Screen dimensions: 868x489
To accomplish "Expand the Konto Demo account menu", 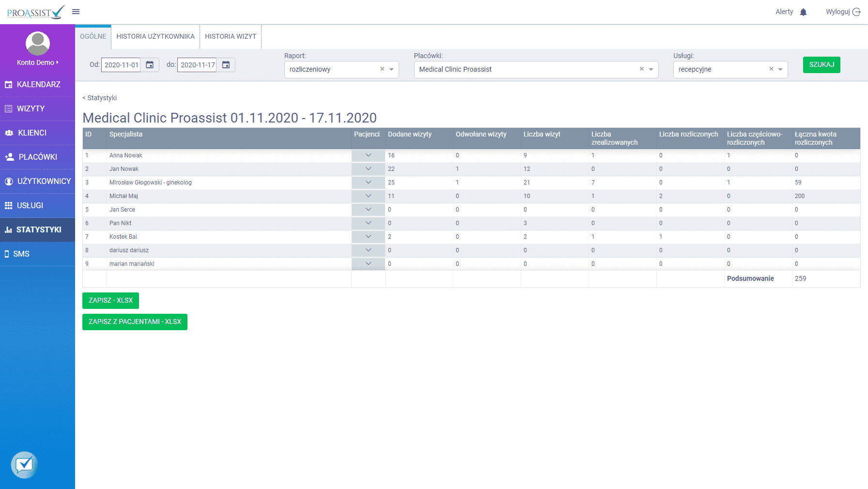I will pyautogui.click(x=38, y=62).
